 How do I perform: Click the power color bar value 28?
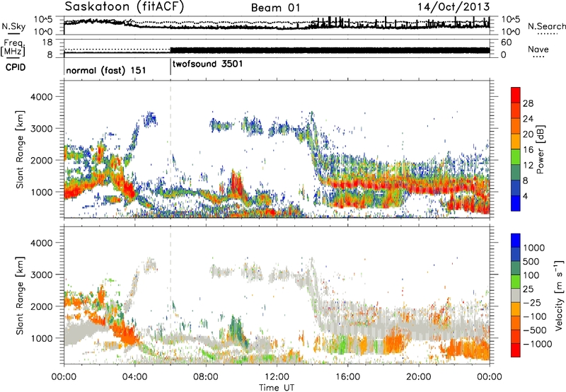pyautogui.click(x=528, y=103)
